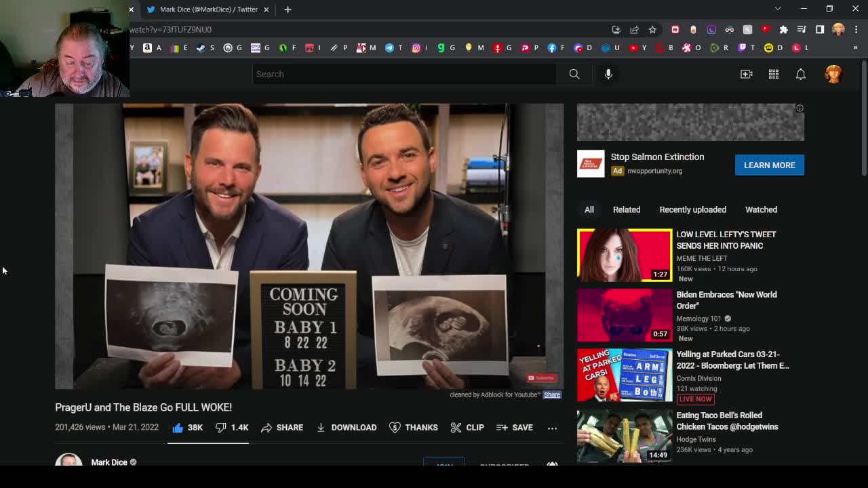Click the SAVE to playlist button

[x=515, y=428]
